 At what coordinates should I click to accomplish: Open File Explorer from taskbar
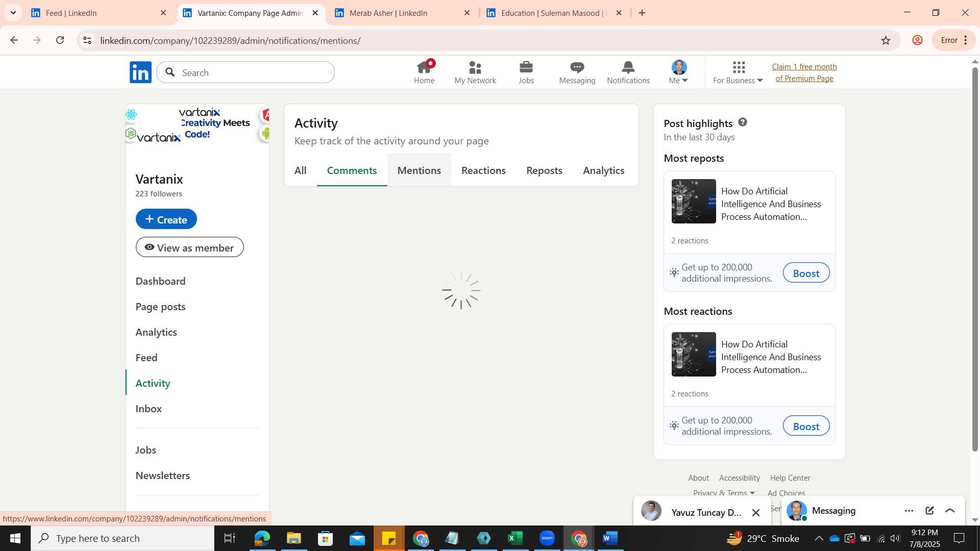click(x=293, y=538)
